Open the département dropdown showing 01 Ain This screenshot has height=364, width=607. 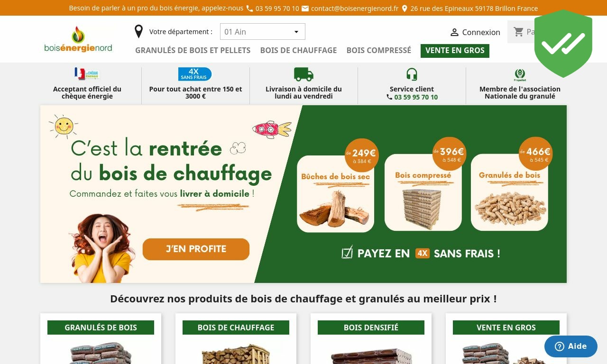[263, 32]
